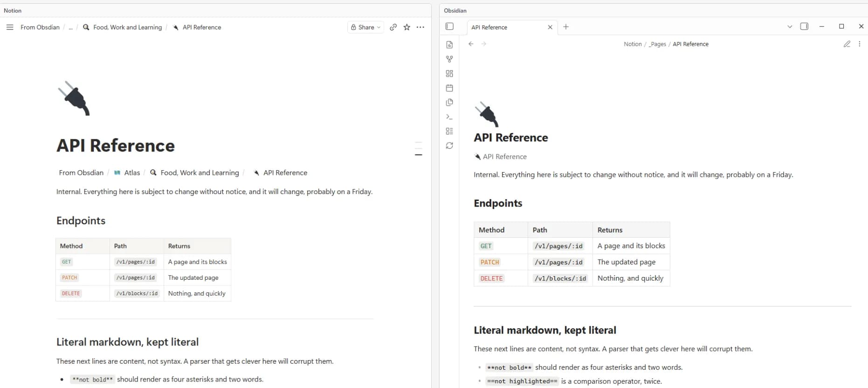The width and height of the screenshot is (868, 388).
Task: Click the sync ribbon icon in Obsidian
Action: point(449,145)
